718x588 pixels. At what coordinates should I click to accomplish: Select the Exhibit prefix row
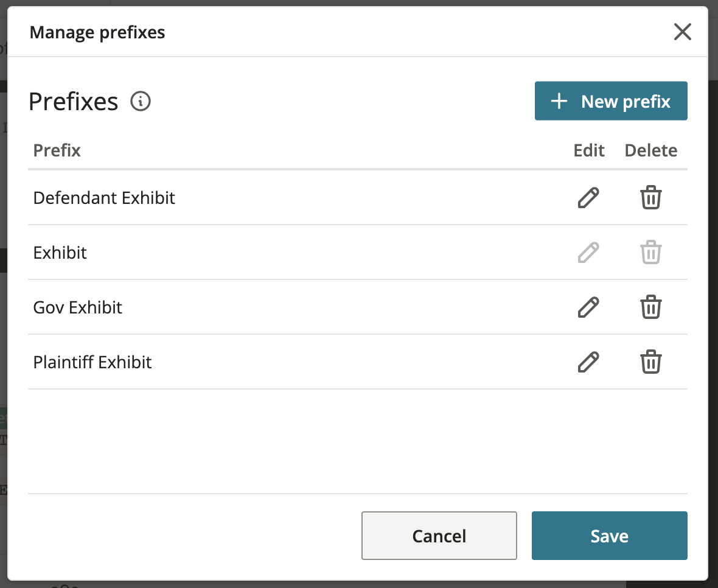[x=60, y=253]
